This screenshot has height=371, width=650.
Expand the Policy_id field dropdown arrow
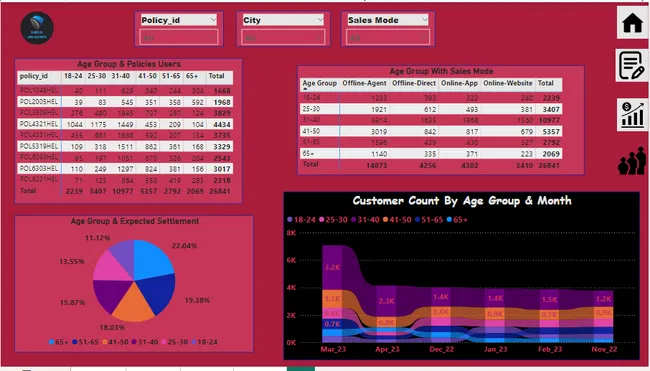213,20
